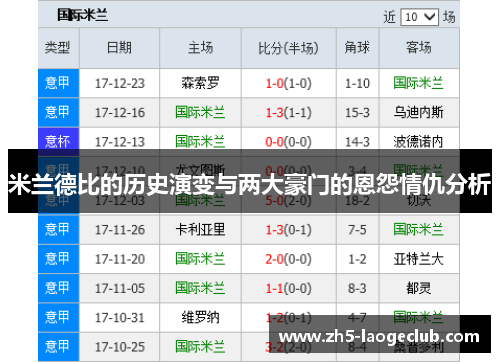Image resolution: width=500 pixels, height=362 pixels.
Task: Click score 1-3(0-1) in 17-11-26 row
Action: (x=289, y=230)
